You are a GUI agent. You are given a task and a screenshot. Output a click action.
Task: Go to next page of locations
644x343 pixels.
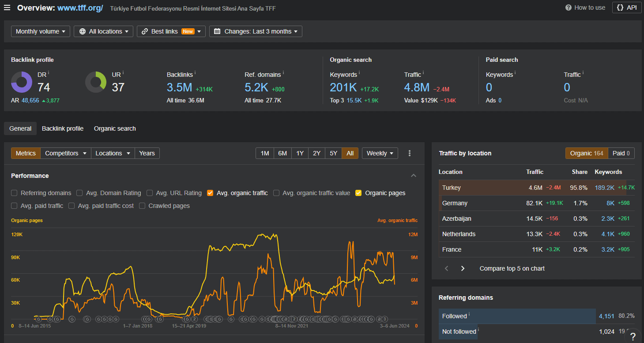coord(463,268)
